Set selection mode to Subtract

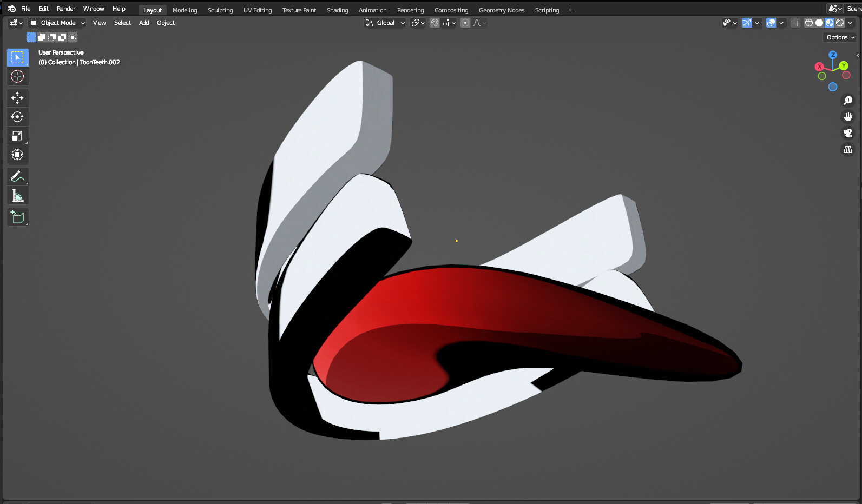[x=52, y=37]
